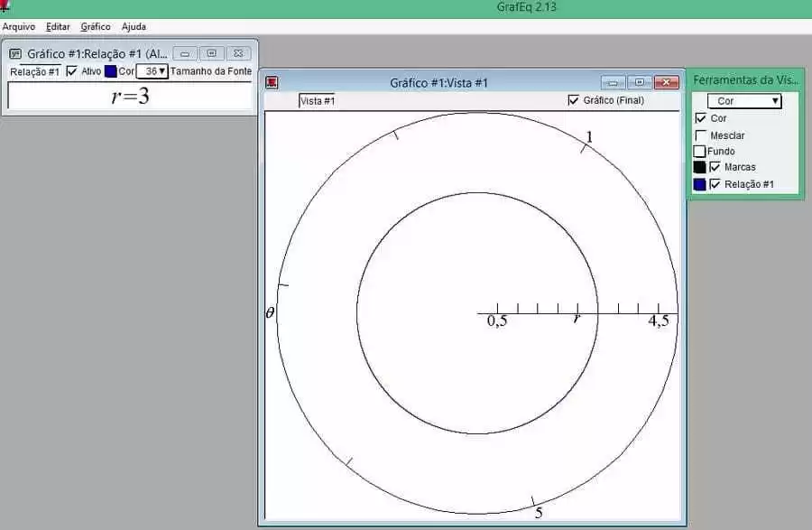The width and height of the screenshot is (812, 530).
Task: Close the Vista #1 graph window
Action: 667,82
